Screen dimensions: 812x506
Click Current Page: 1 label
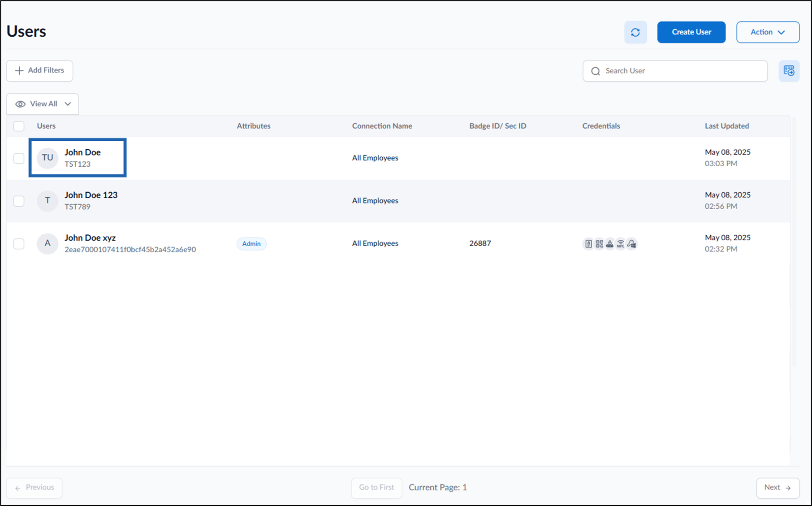[438, 488]
